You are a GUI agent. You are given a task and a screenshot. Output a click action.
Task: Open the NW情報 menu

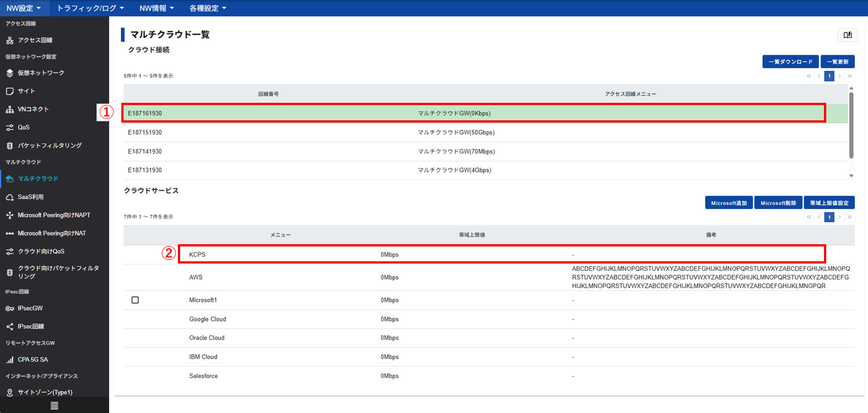tap(156, 8)
